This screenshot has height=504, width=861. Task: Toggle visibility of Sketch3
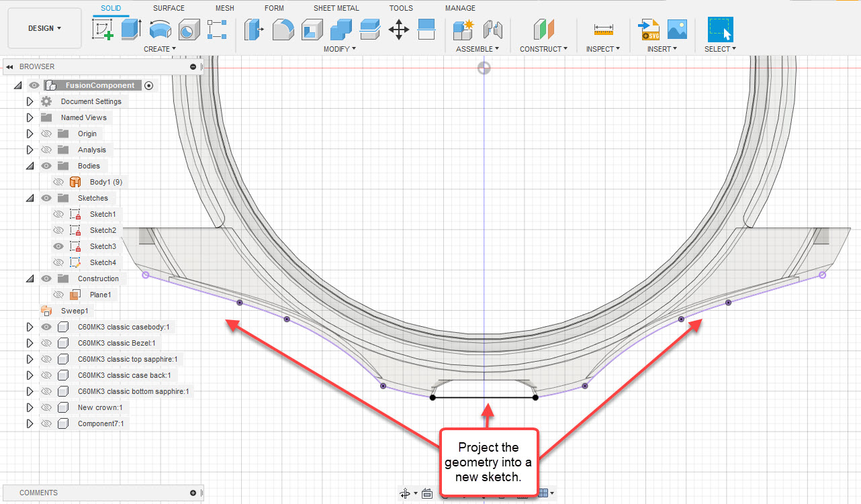coord(59,246)
